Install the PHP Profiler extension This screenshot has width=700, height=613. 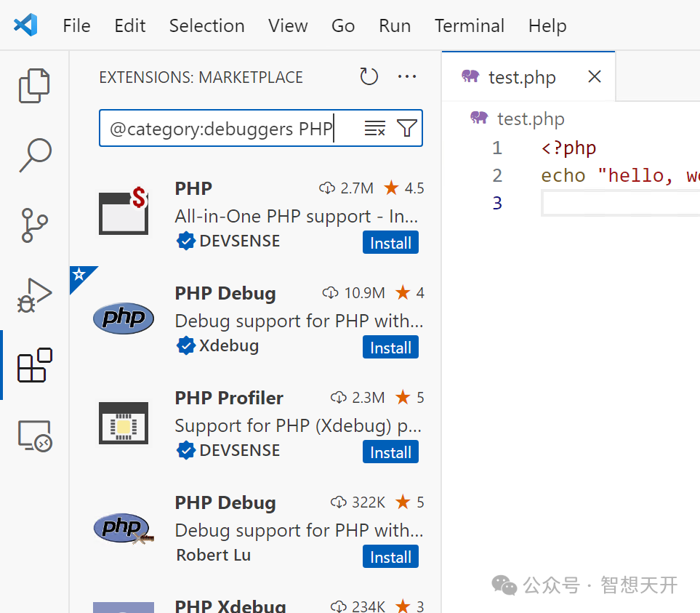[390, 452]
